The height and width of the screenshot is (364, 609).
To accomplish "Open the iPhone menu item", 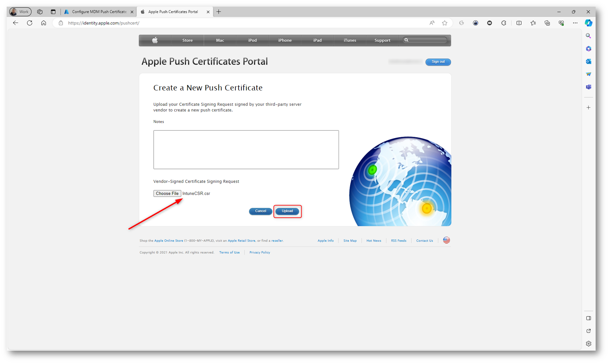I will click(x=285, y=40).
